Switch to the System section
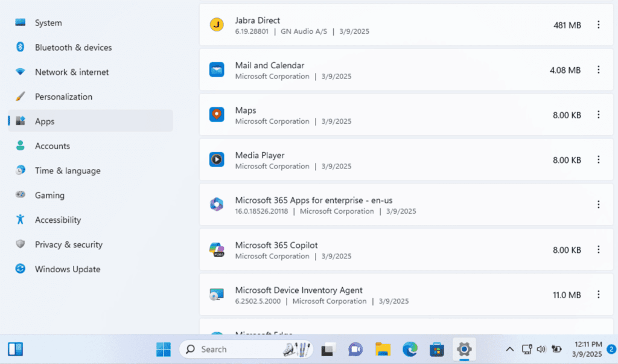618x364 pixels. tap(48, 22)
